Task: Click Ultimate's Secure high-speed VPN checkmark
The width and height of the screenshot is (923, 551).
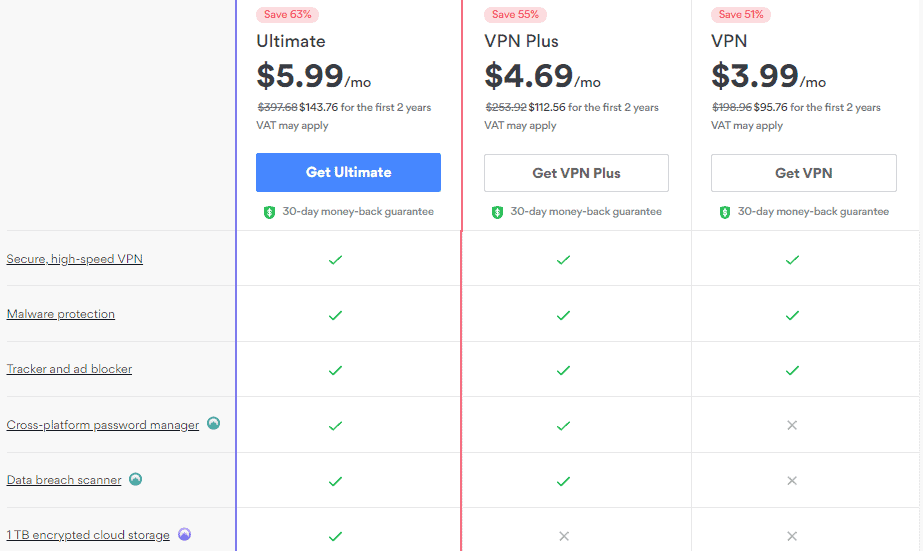Action: pos(335,259)
